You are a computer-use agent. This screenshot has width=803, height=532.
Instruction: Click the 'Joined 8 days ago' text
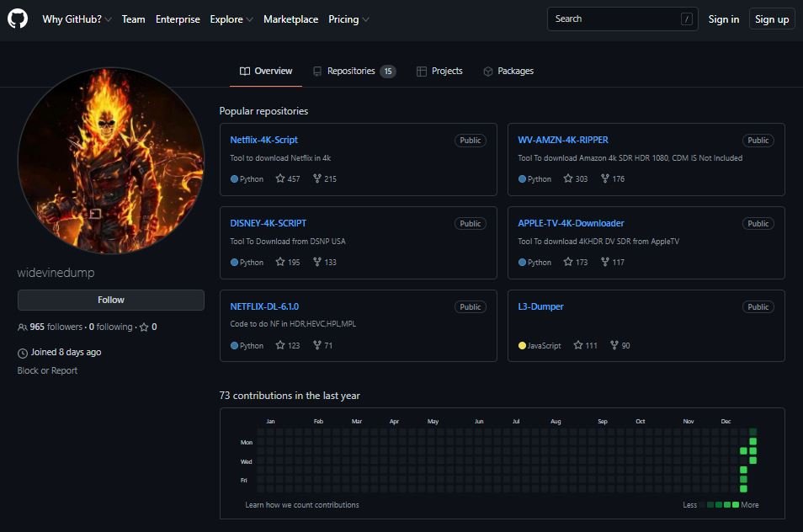coord(66,352)
